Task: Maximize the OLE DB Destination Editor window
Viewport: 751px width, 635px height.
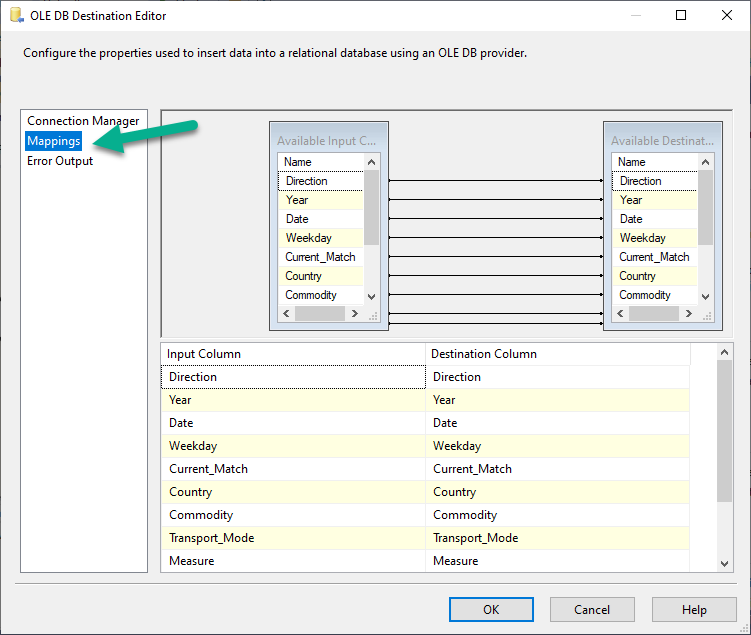Action: [681, 15]
